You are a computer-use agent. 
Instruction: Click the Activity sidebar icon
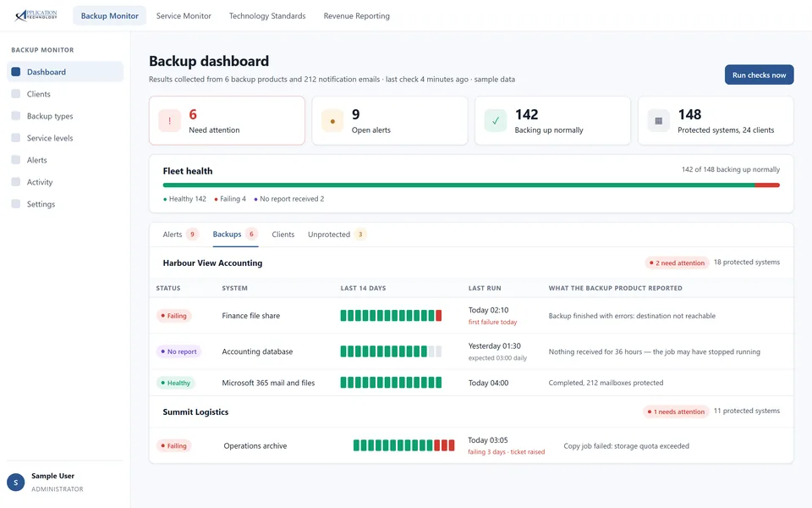coord(16,182)
